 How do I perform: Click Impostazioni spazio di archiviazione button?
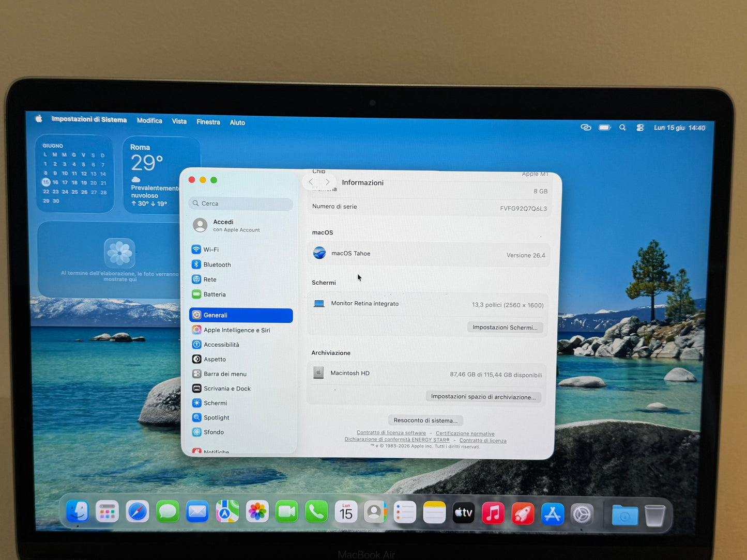coord(483,397)
